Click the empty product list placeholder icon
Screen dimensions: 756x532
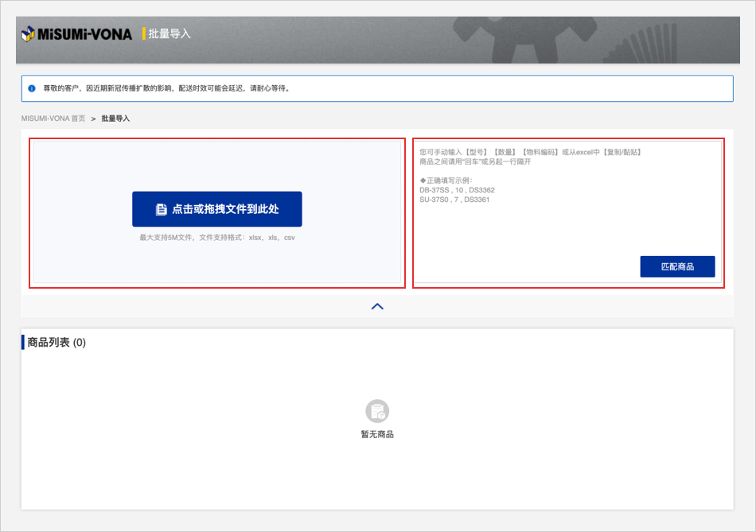tap(377, 411)
